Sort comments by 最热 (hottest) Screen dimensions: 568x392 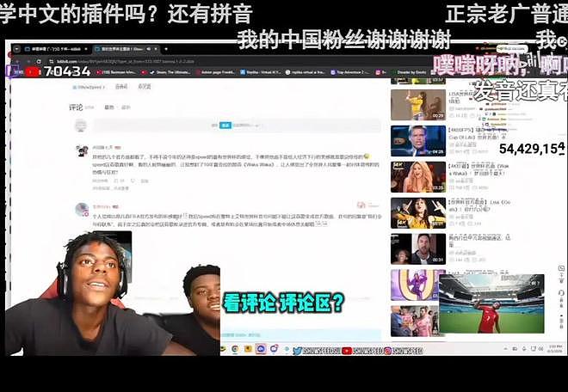(x=109, y=107)
